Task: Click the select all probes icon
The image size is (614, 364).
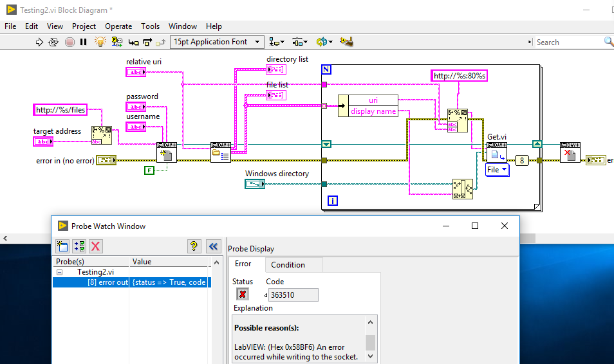Action: [x=80, y=246]
